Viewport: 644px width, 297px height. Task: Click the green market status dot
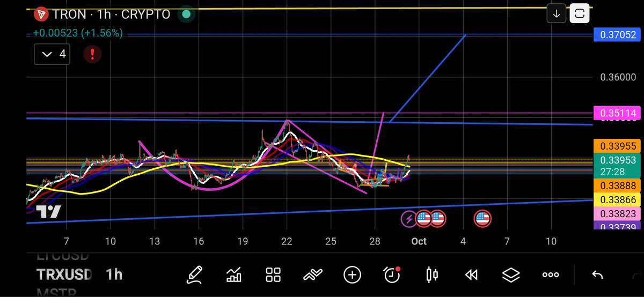point(186,14)
